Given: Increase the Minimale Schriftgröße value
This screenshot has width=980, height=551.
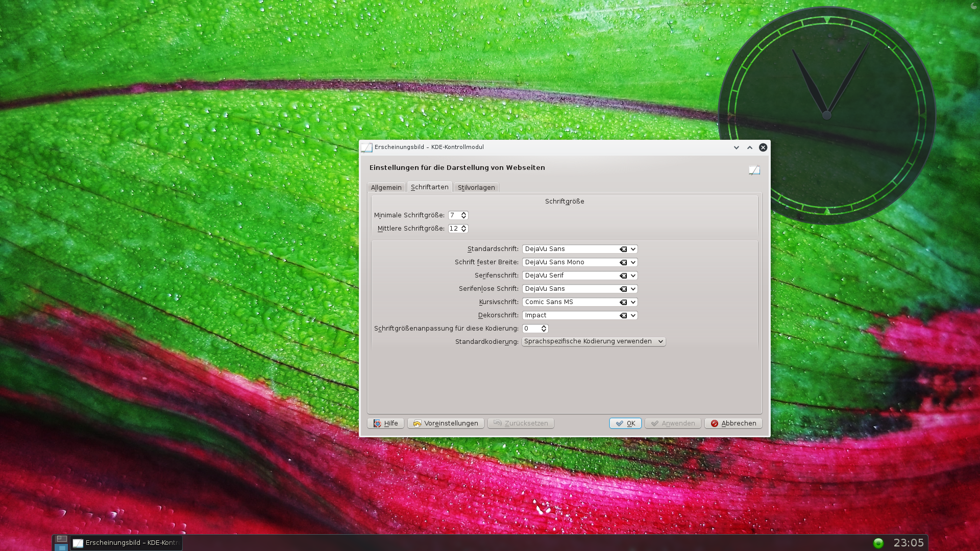Looking at the screenshot, I should point(463,213).
